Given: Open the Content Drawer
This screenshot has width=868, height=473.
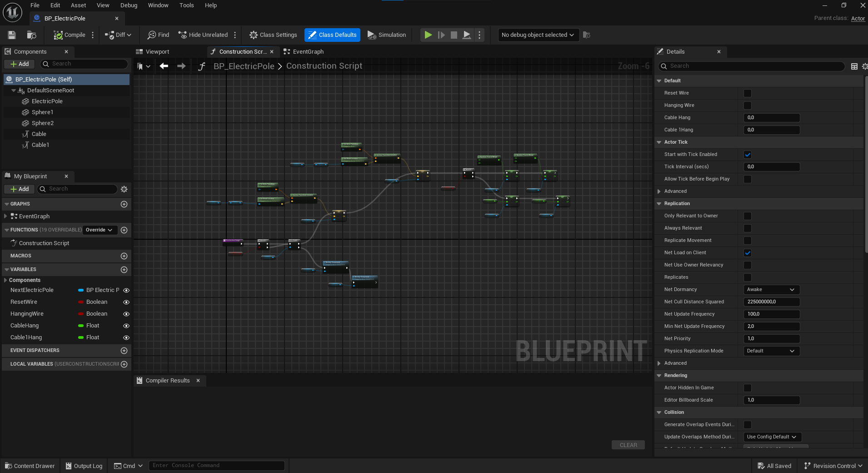Looking at the screenshot, I should tap(30, 466).
